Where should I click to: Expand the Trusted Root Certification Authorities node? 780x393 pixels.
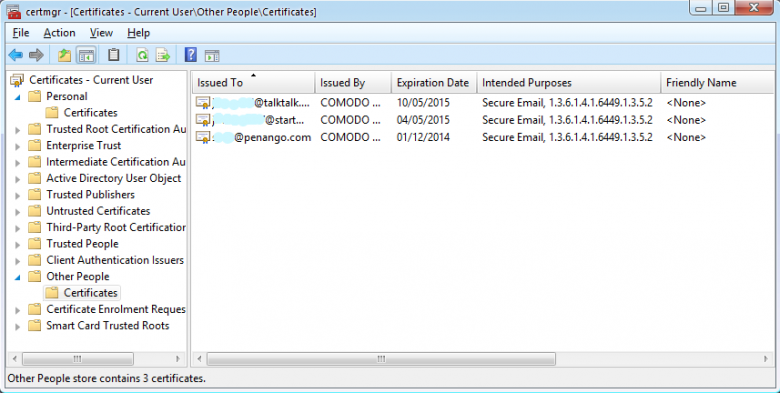(18, 130)
